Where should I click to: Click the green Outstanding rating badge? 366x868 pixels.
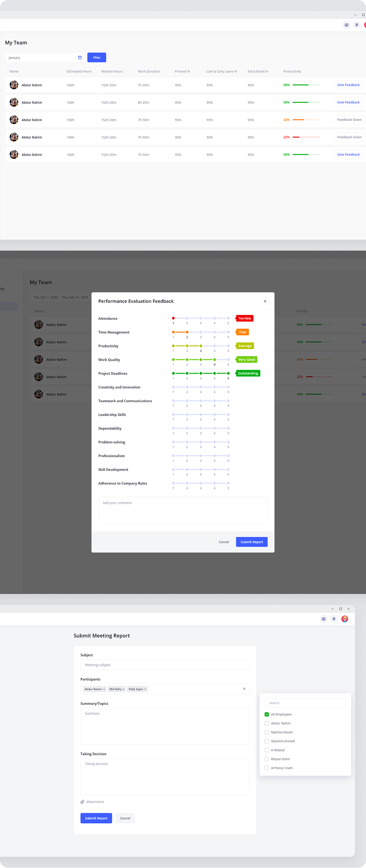[x=248, y=373]
